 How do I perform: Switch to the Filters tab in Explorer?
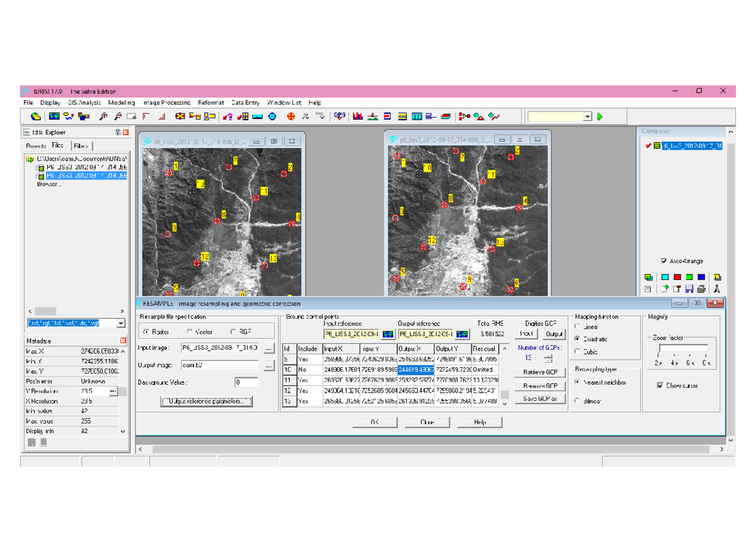click(81, 145)
